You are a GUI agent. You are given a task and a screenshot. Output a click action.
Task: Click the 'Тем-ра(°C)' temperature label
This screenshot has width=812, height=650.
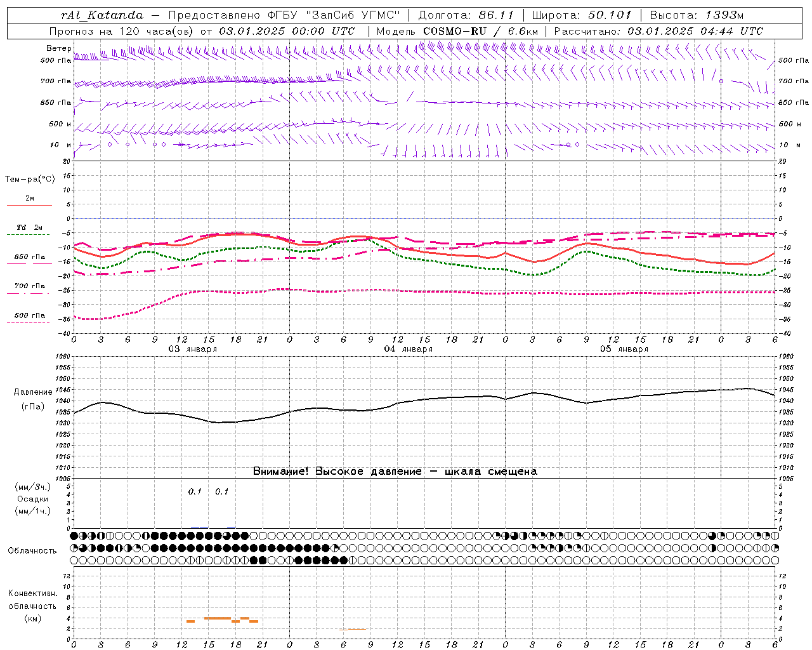click(x=30, y=179)
